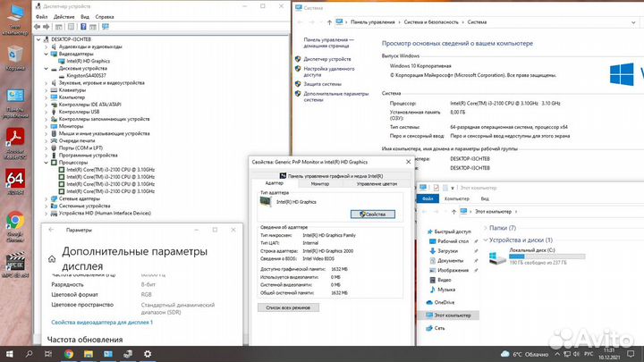Collapse the Процессоры node

(x=47, y=163)
